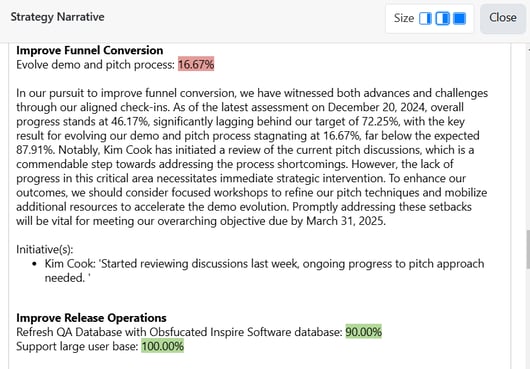Select the full-width panel size icon
This screenshot has height=369, width=530.
[459, 18]
